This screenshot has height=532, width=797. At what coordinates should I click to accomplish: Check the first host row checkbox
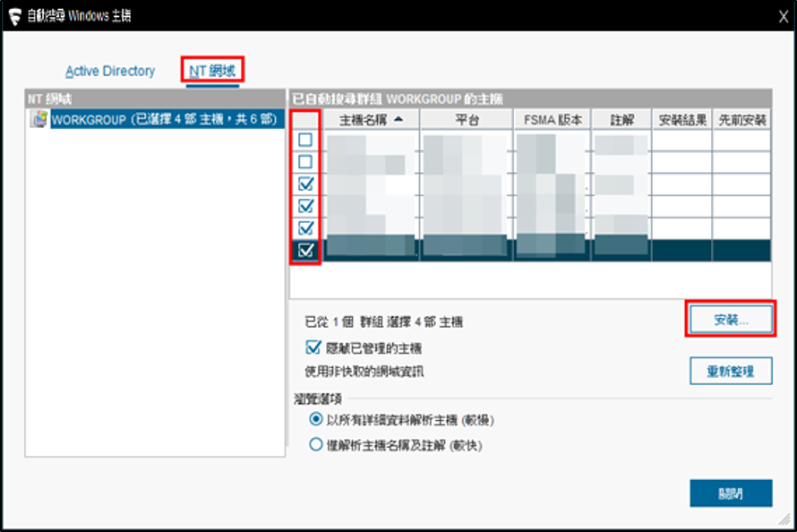tap(306, 141)
